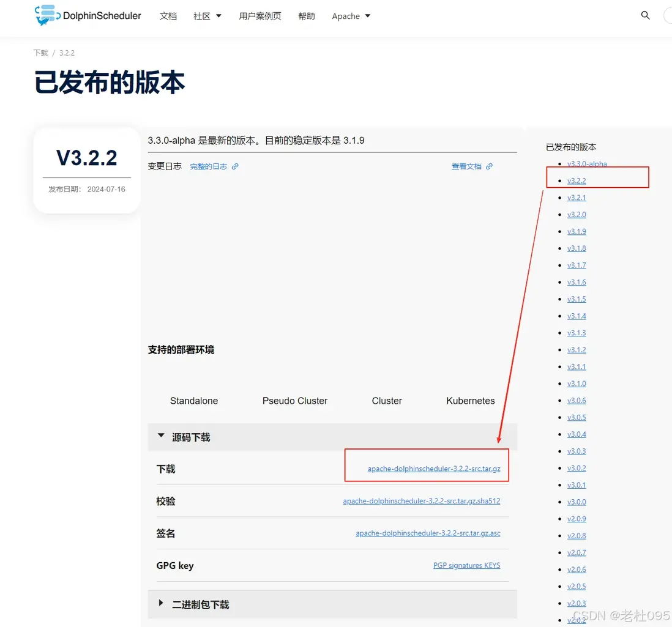The height and width of the screenshot is (627, 672).
Task: Select version v3.0.4 in list
Action: click(x=577, y=434)
